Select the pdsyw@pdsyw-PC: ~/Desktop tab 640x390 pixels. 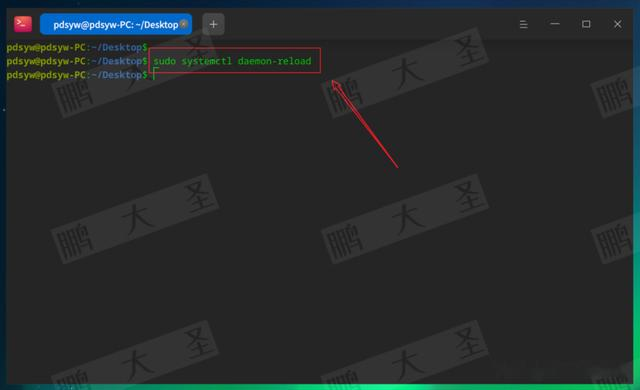(x=116, y=24)
